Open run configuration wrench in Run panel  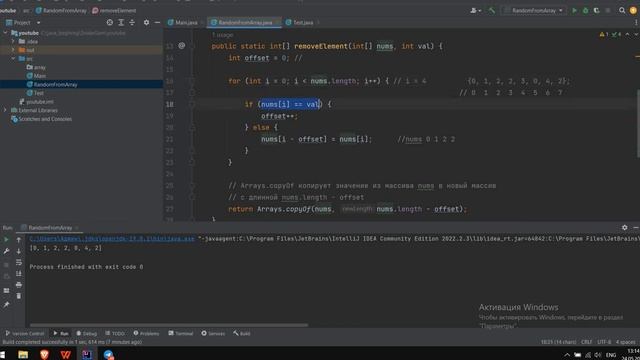[x=6, y=251]
